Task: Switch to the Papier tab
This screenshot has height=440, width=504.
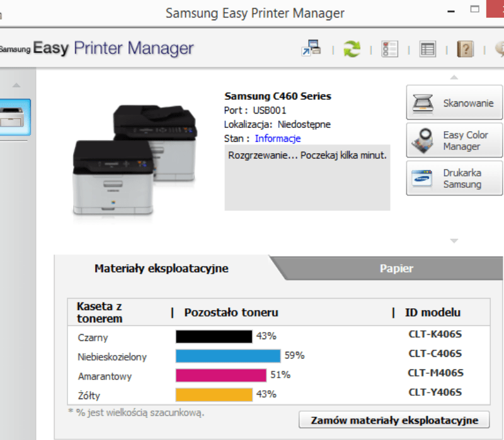Action: (x=396, y=268)
